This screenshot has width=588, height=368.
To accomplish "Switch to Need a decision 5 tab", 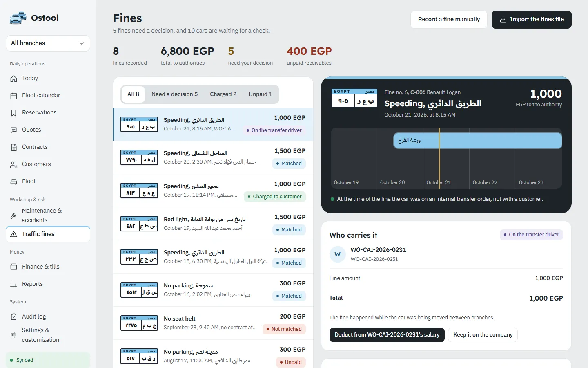I will pyautogui.click(x=174, y=94).
